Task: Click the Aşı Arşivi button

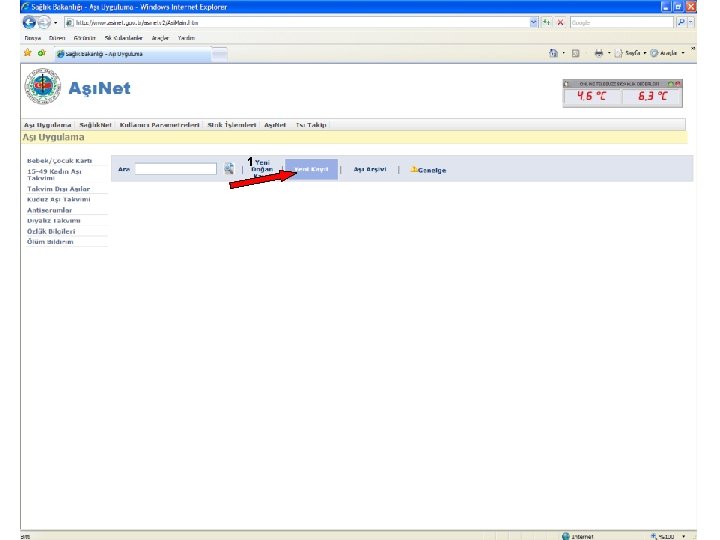Action: (370, 169)
